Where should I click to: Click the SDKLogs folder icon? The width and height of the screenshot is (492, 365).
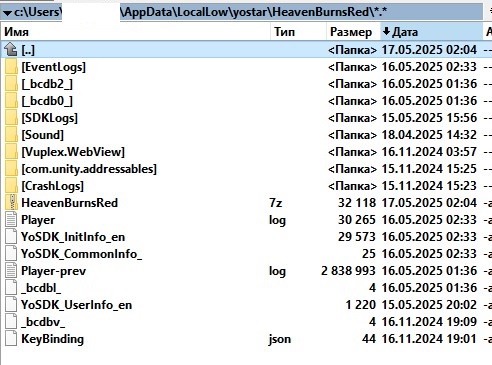coord(11,118)
